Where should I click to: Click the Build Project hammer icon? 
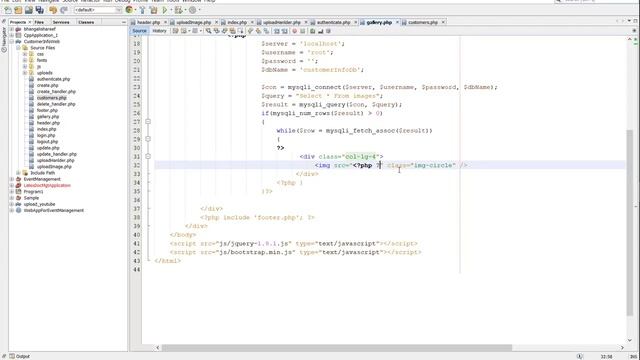[x=142, y=10]
